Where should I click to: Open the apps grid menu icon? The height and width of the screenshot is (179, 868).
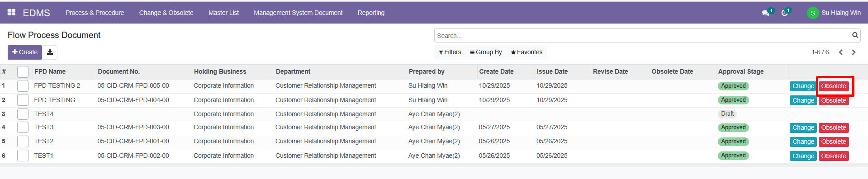11,13
